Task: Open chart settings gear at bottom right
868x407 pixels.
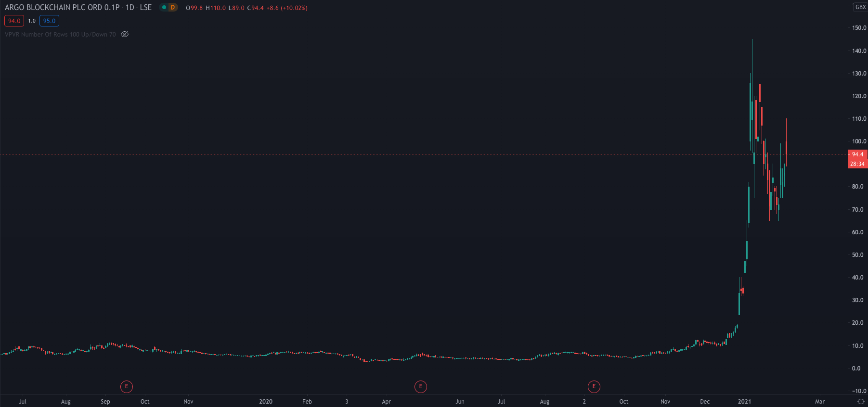Action: pyautogui.click(x=861, y=401)
